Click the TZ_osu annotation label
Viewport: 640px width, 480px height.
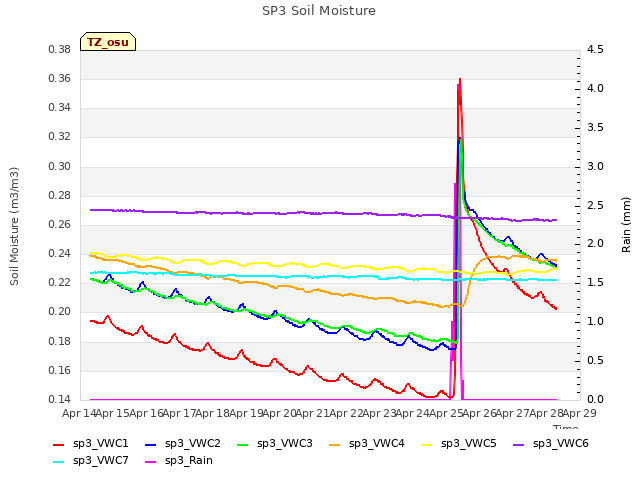click(x=108, y=42)
